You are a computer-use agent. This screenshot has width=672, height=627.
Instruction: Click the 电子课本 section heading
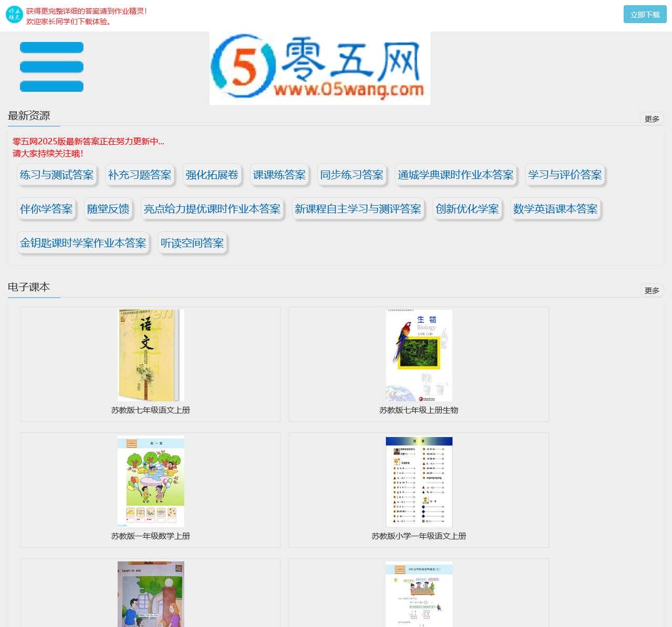click(29, 287)
